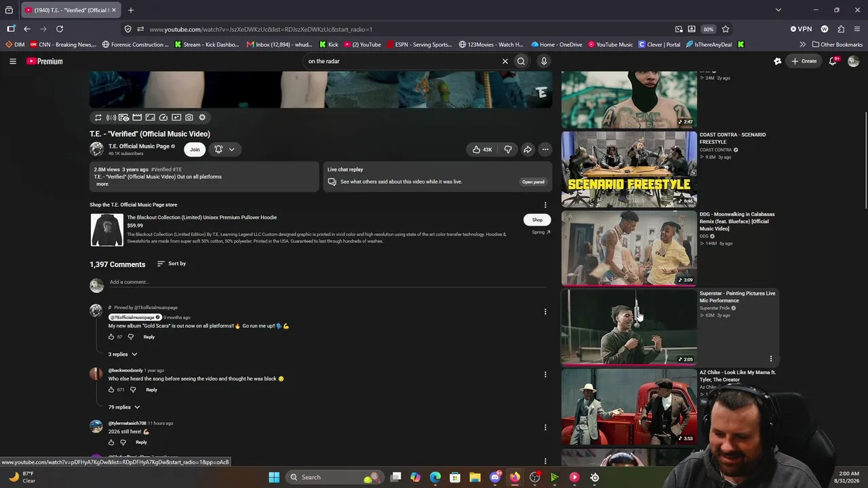Viewport: 868px width, 488px height.
Task: Clear the search box text
Action: point(505,61)
